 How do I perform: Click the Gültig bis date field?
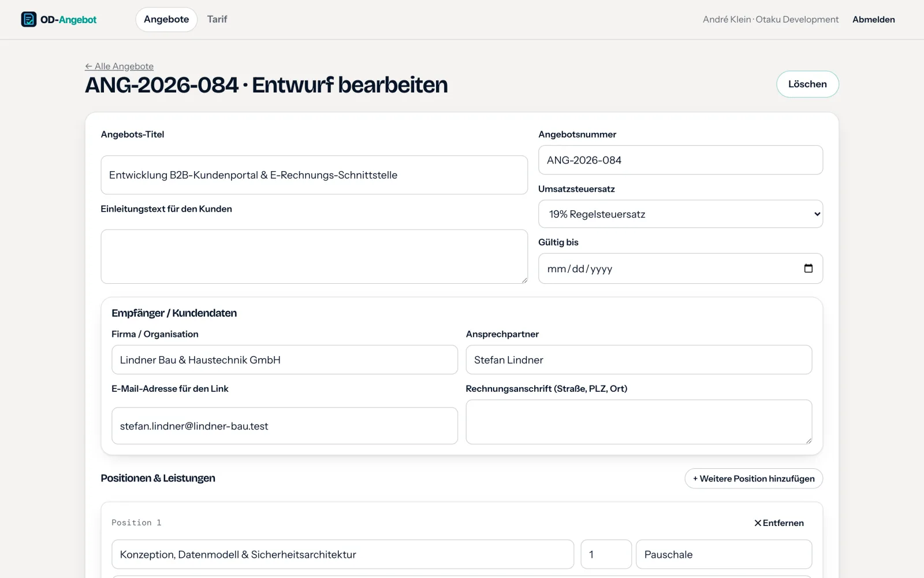[680, 268]
